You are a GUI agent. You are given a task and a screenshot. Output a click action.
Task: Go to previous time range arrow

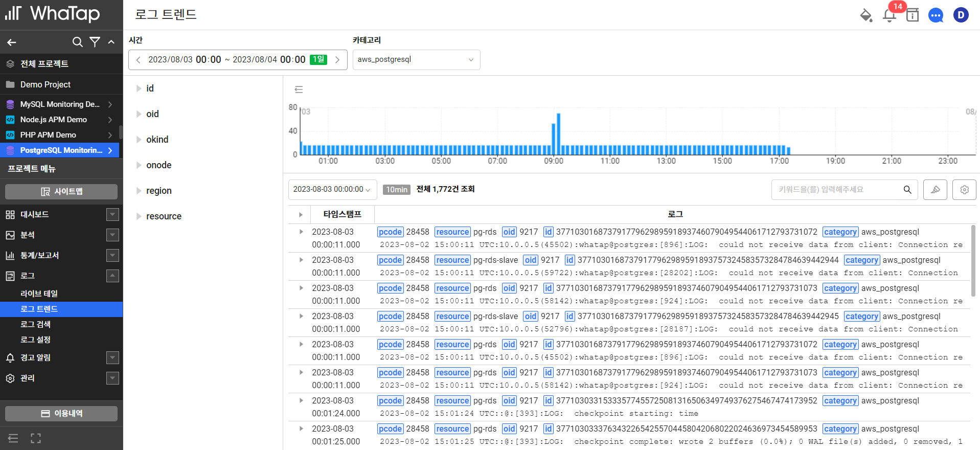[138, 60]
